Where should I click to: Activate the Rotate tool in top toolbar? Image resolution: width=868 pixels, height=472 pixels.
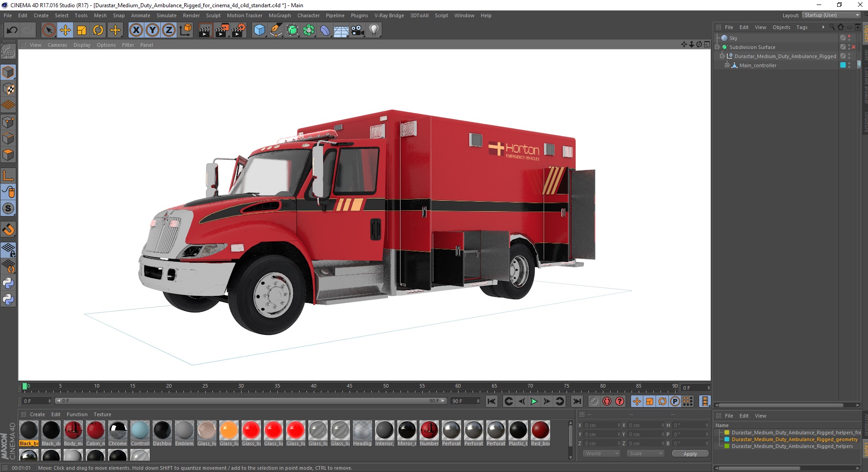[x=98, y=30]
